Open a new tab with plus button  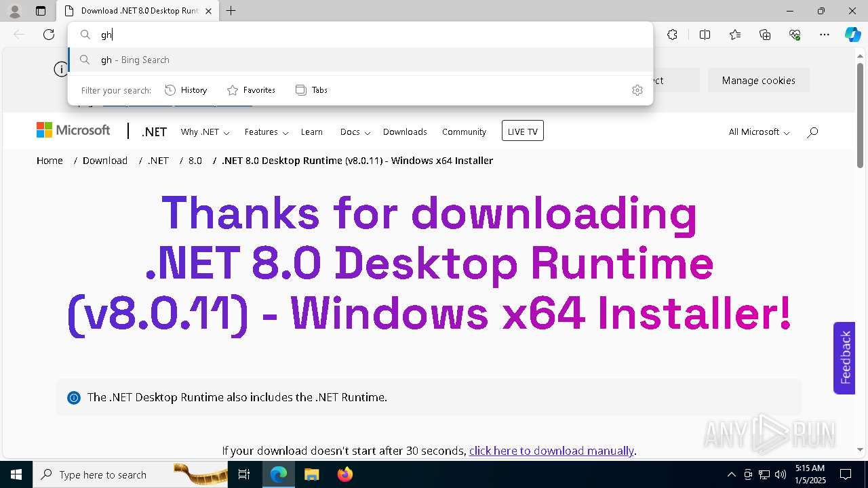pos(231,11)
